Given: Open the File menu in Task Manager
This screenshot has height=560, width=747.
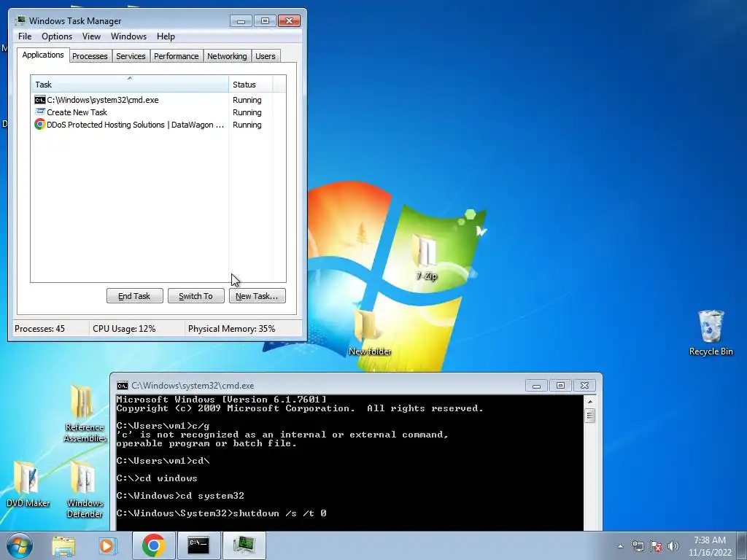Looking at the screenshot, I should click(x=25, y=36).
